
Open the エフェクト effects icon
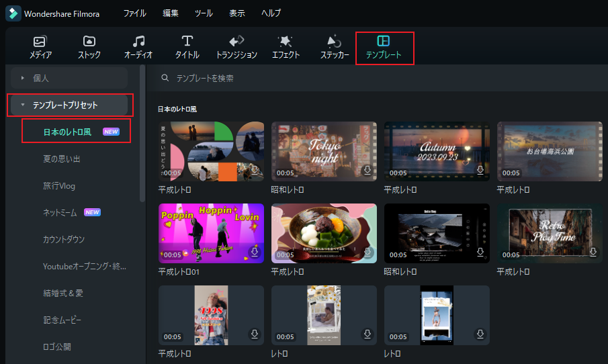point(285,42)
